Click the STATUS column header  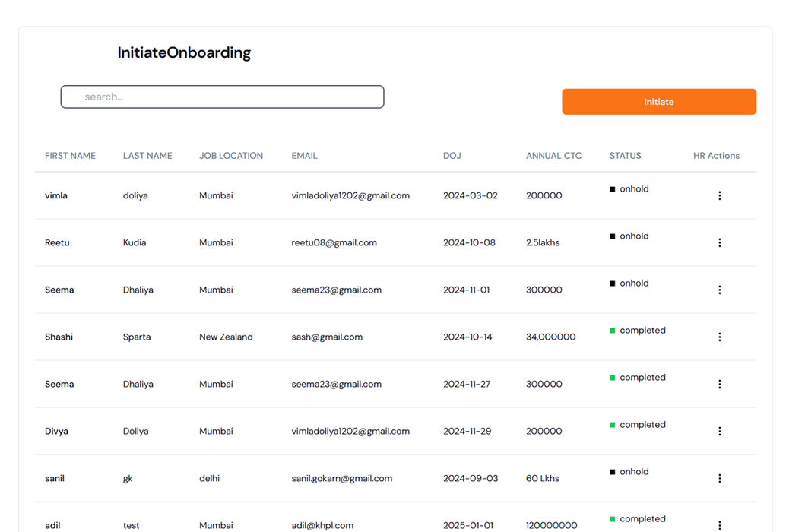[x=625, y=156]
